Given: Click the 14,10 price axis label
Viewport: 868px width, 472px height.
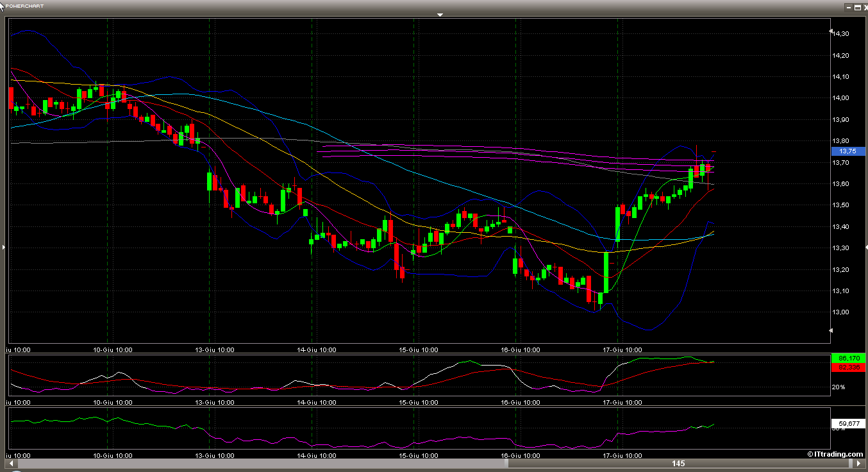Looking at the screenshot, I should [x=840, y=76].
